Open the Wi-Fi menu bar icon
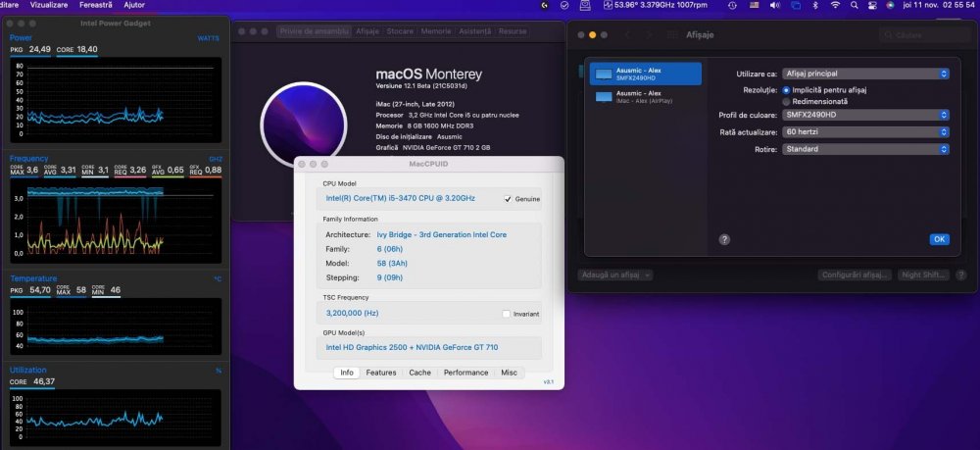Image resolution: width=980 pixels, height=450 pixels. (x=835, y=5)
